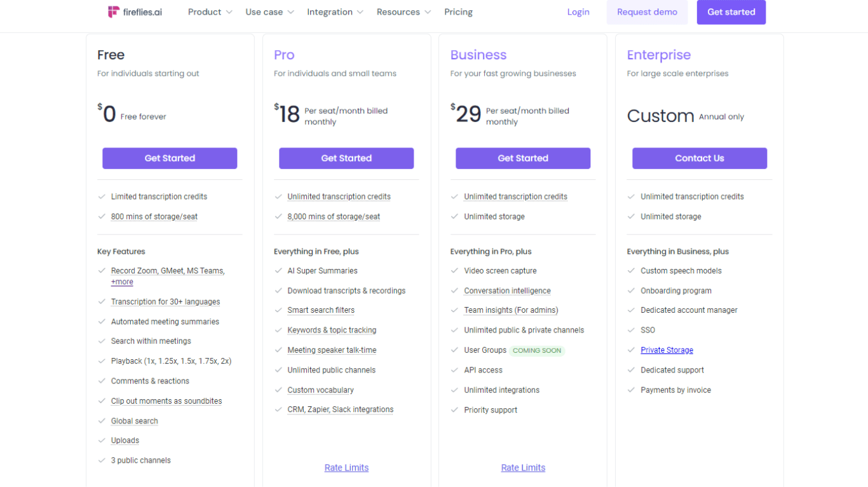Open the Private Storage link
This screenshot has height=487, width=868.
(667, 350)
